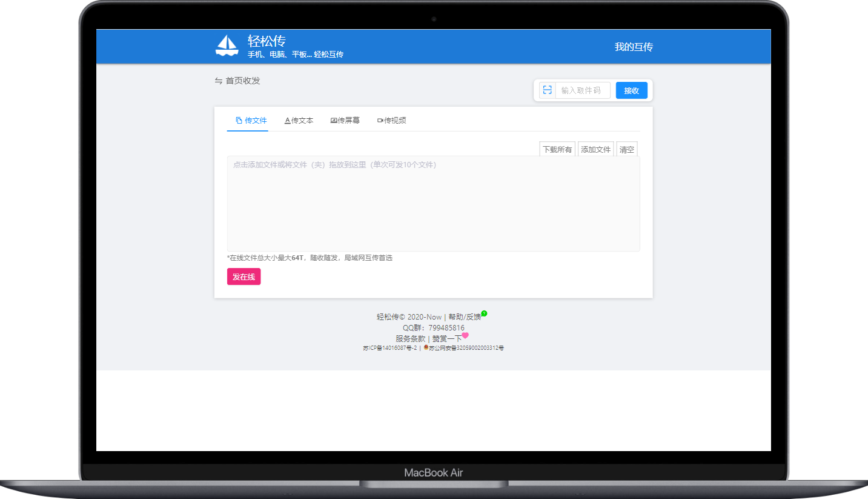The image size is (868, 499).
Task: Click the pink heart icon beside 赞赏一下
Action: 465,335
